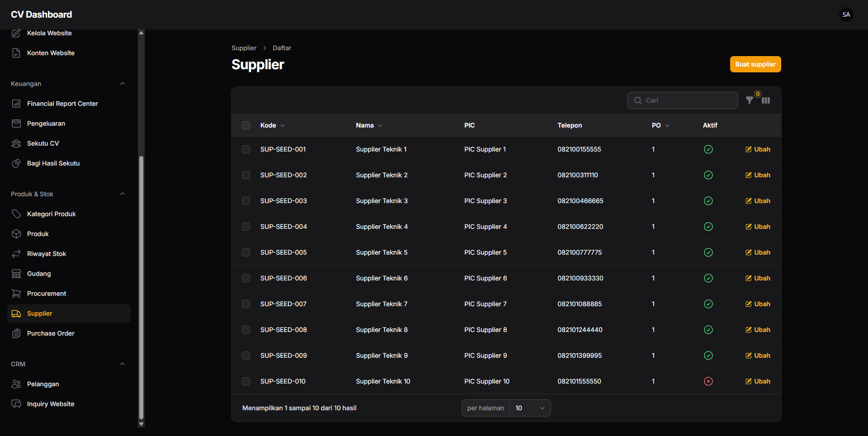Screen dimensions: 868x436
Task: Click Ubah for Supplier Teknik 4
Action: pos(758,227)
